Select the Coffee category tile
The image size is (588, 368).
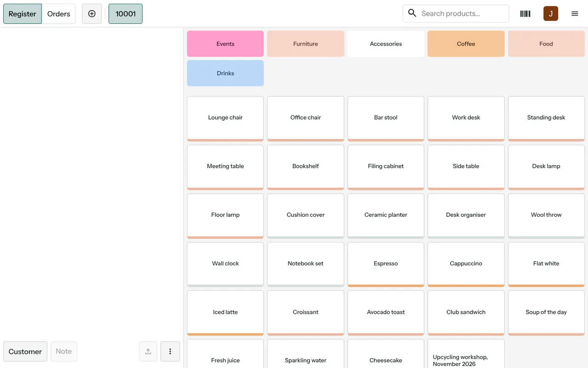[466, 44]
